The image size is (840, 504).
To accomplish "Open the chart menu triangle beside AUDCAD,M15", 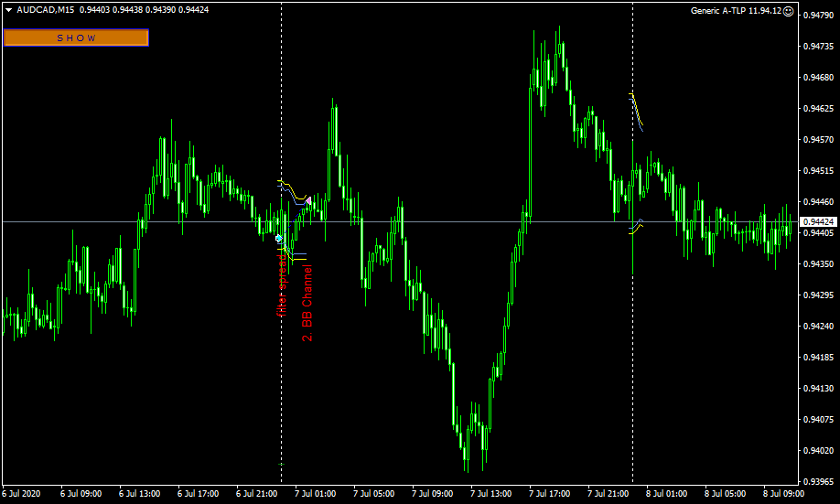I will coord(9,10).
